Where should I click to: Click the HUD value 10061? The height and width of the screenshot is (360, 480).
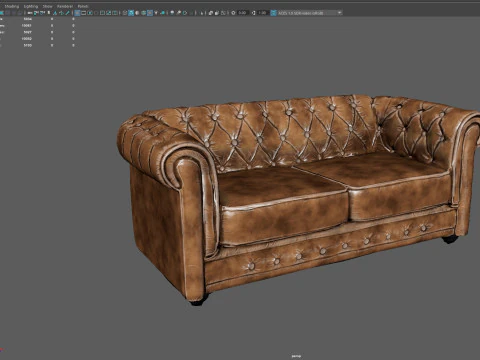[27, 26]
